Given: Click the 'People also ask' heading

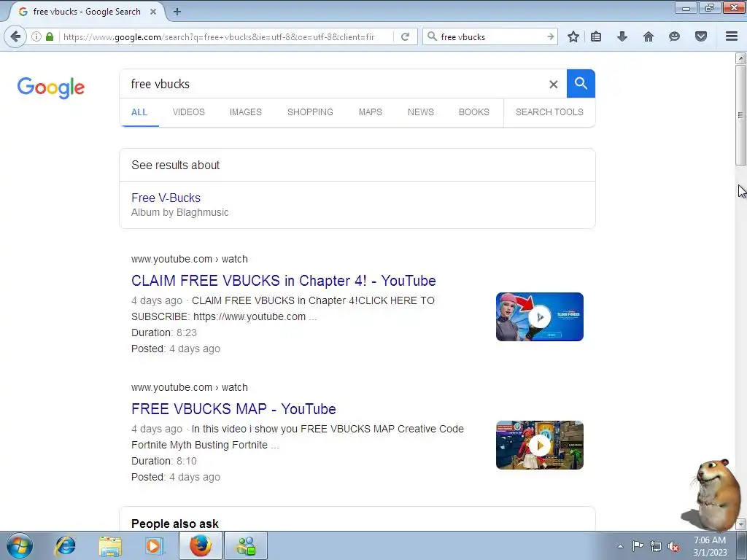Looking at the screenshot, I should click(175, 524).
